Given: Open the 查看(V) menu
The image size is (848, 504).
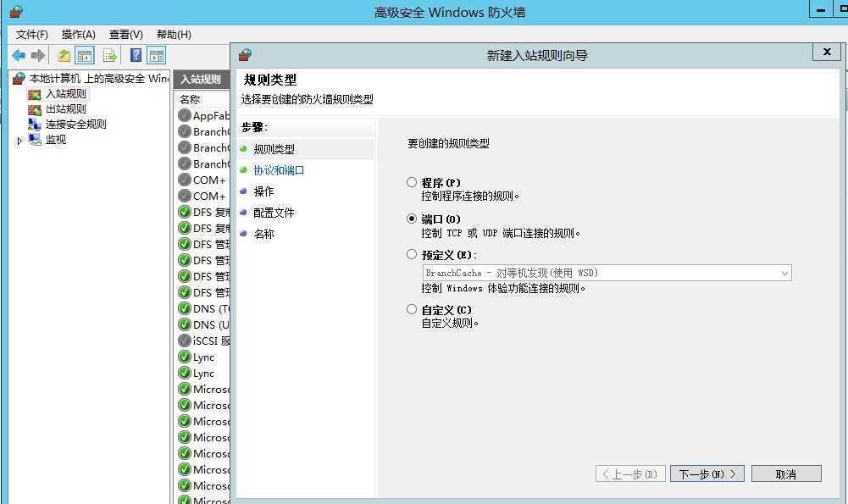Looking at the screenshot, I should (126, 35).
